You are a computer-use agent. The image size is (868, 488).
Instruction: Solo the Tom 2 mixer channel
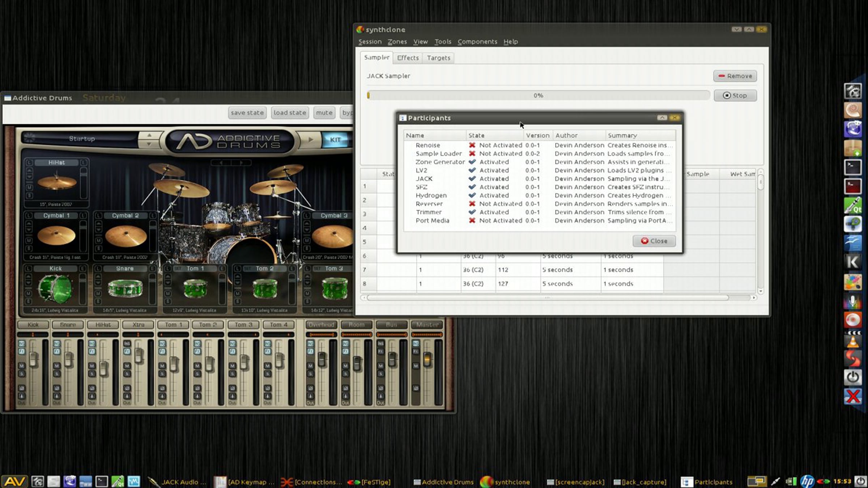[197, 373]
